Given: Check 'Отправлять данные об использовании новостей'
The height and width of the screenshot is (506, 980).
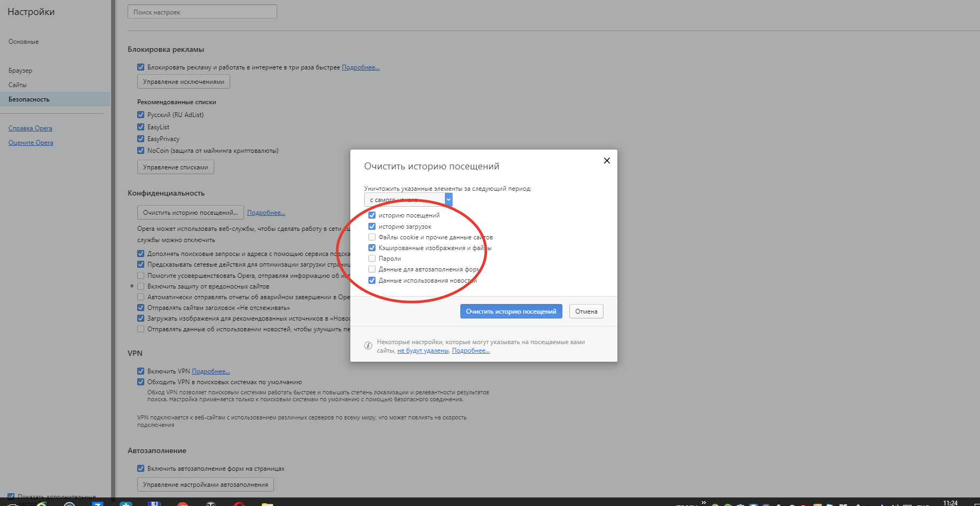Looking at the screenshot, I should 141,329.
